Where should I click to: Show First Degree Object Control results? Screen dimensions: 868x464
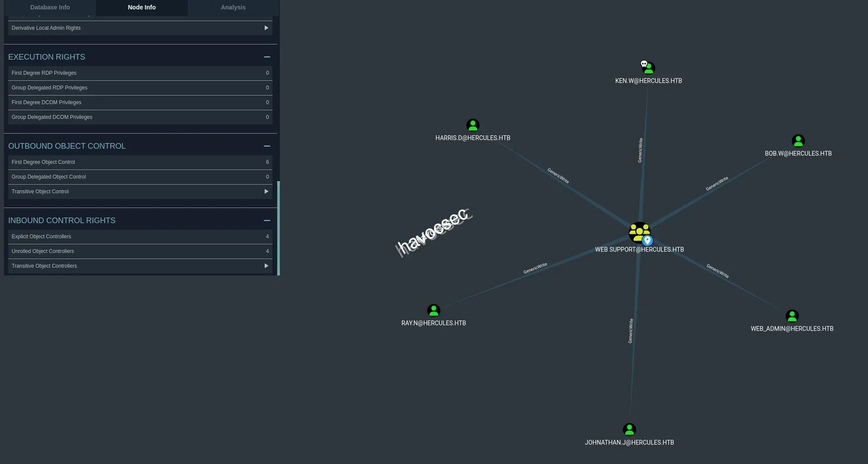point(140,162)
